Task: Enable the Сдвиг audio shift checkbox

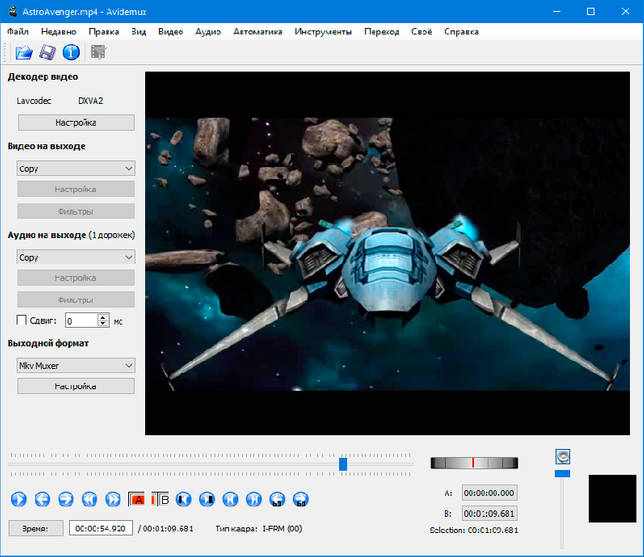Action: tap(21, 320)
